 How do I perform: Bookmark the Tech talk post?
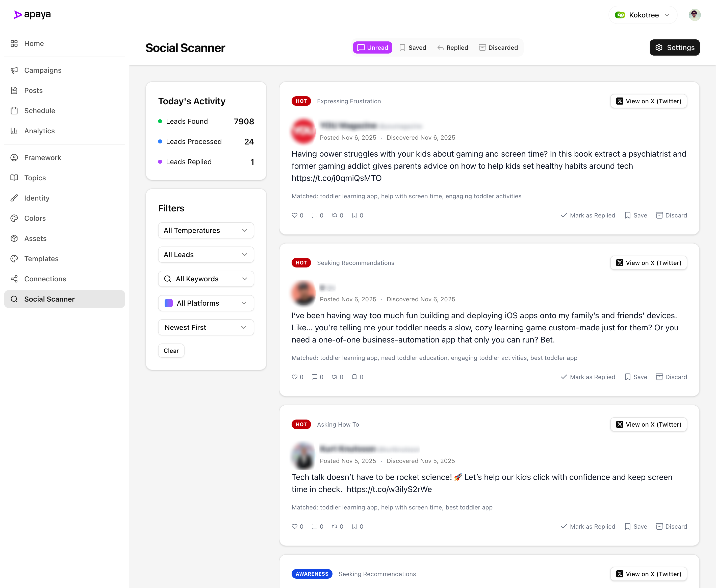(355, 526)
